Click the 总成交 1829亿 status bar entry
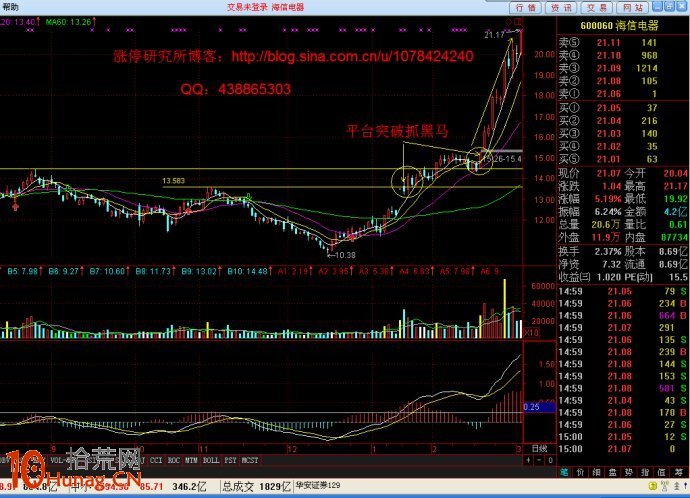This screenshot has height=498, width=690. 256,486
